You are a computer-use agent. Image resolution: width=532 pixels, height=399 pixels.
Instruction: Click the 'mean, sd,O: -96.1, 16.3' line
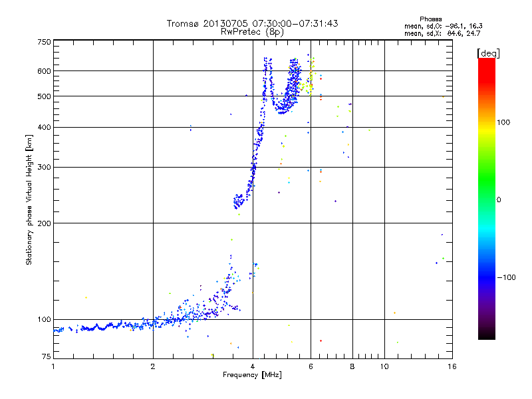(x=444, y=26)
